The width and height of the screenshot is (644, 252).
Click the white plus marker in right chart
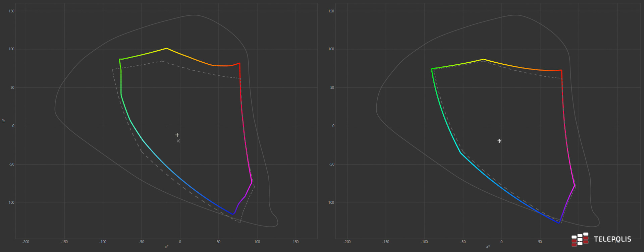(x=499, y=141)
